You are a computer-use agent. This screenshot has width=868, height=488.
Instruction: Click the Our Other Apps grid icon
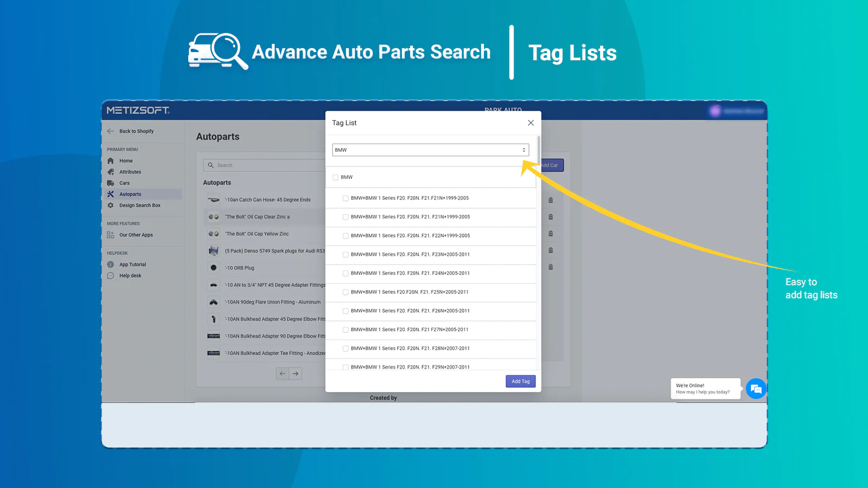coord(111,235)
